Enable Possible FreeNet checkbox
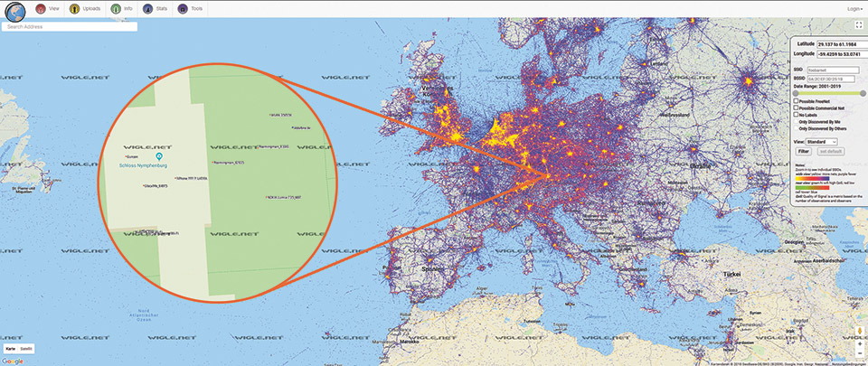This screenshot has height=366, width=868. tap(796, 101)
